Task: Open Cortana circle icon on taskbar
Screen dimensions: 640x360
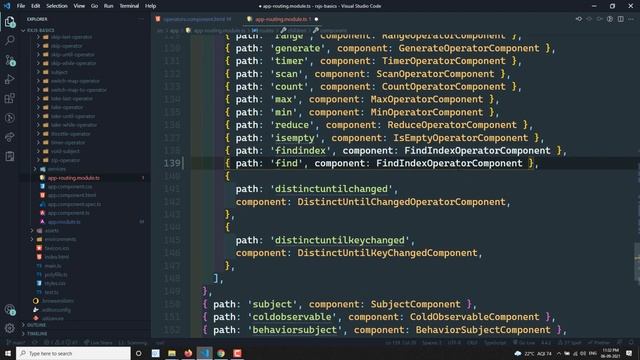Action: point(138,353)
